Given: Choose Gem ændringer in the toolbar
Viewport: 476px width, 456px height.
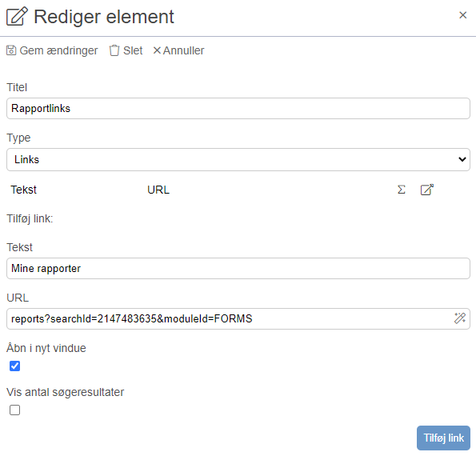Looking at the screenshot, I should coord(52,50).
